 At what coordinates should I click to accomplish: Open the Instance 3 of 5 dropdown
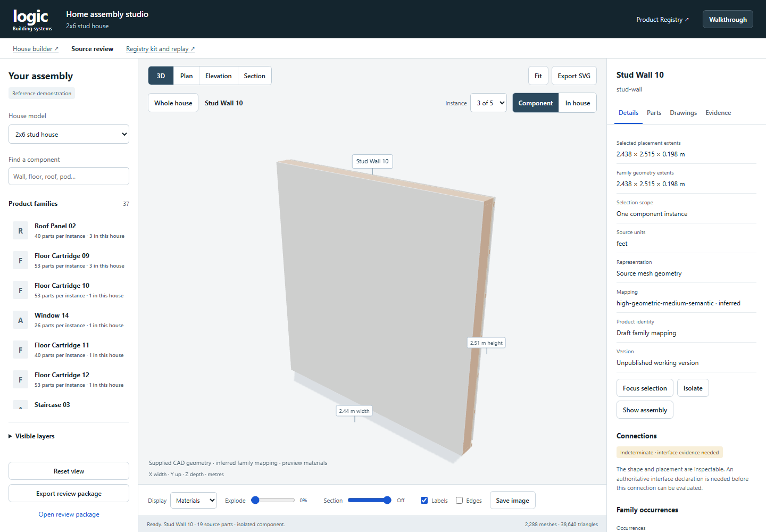[488, 103]
